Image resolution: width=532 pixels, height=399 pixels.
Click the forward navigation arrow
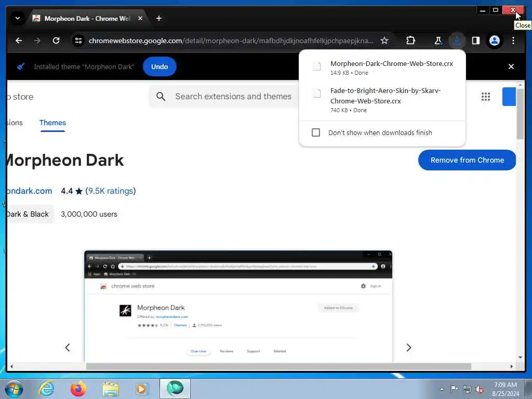pyautogui.click(x=37, y=41)
